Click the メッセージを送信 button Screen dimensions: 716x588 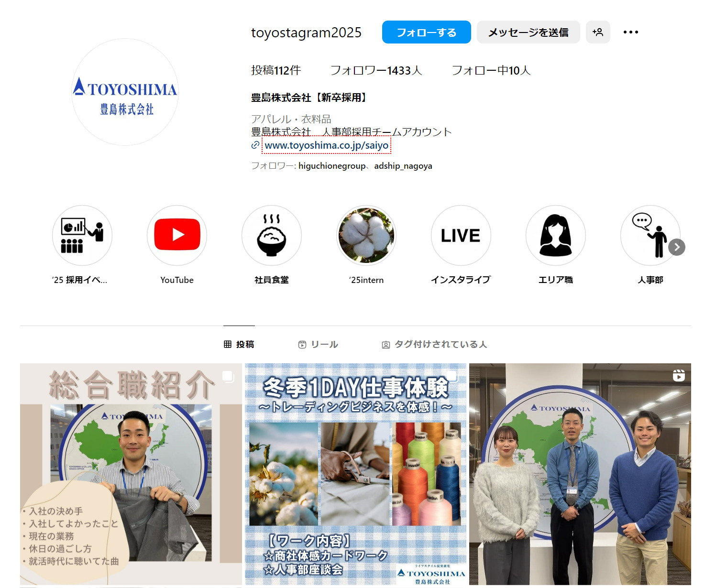(528, 32)
